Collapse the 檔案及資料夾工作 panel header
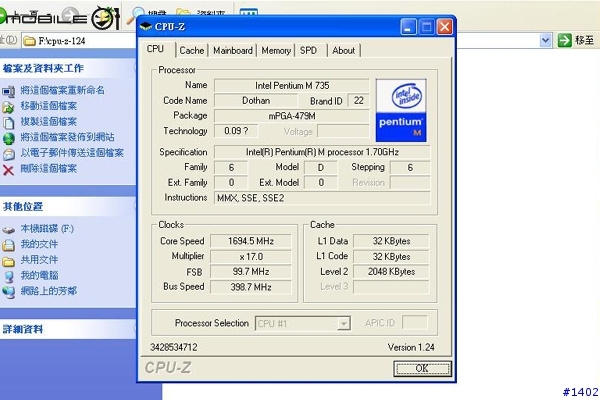The height and width of the screenshot is (400, 600). [68, 69]
